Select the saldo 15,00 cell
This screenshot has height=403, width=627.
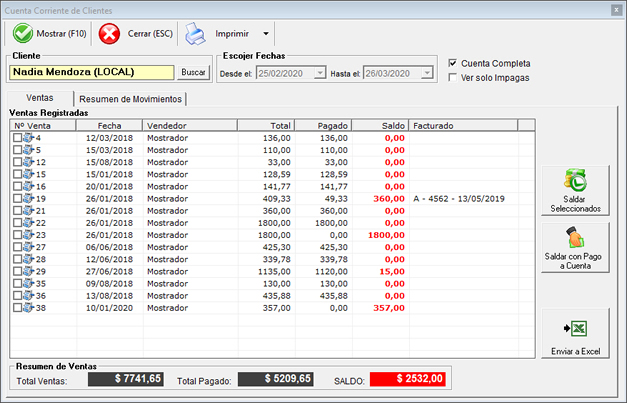392,271
